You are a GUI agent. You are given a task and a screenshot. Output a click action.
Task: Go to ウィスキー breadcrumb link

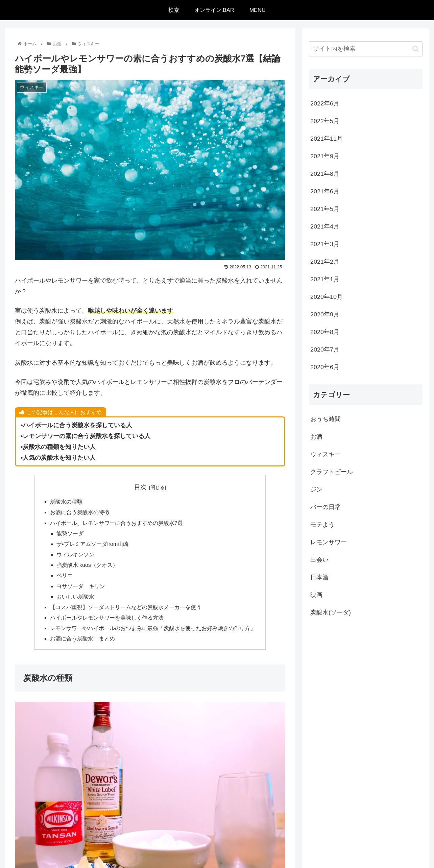88,44
